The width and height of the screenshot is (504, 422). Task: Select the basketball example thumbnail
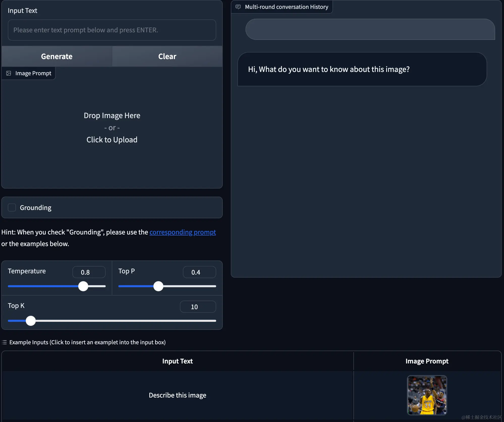(x=427, y=395)
